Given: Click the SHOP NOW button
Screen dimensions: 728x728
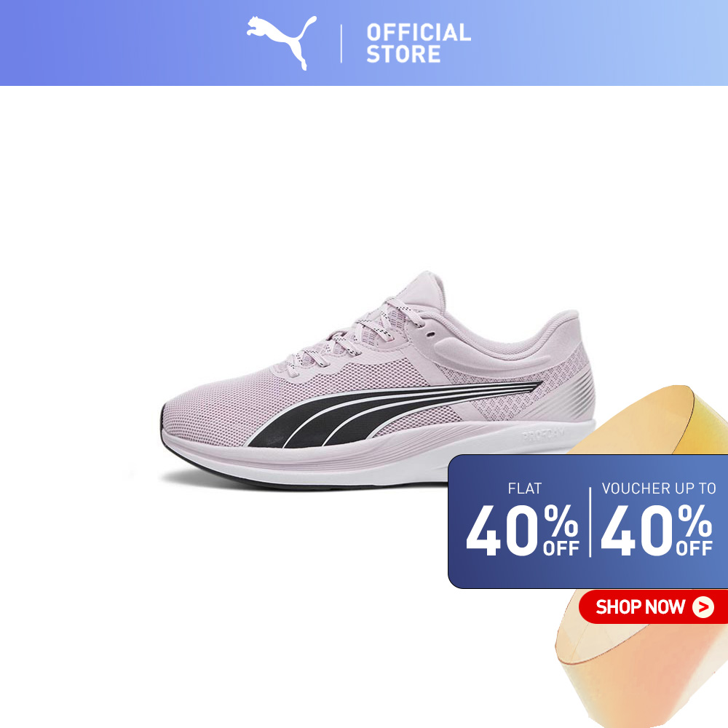Looking at the screenshot, I should pos(653,607).
